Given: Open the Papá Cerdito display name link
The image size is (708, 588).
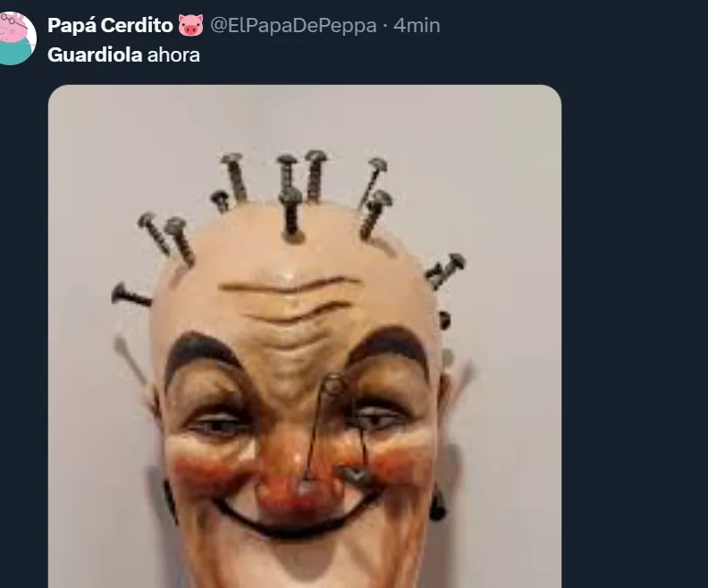Looking at the screenshot, I should tap(110, 26).
